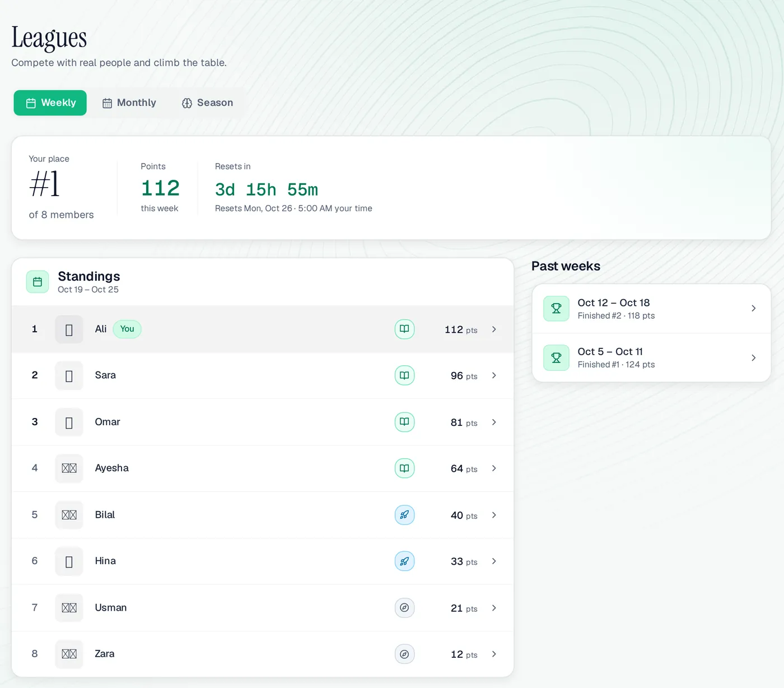Select Omar's 81 pts score
The image size is (784, 688).
point(464,422)
